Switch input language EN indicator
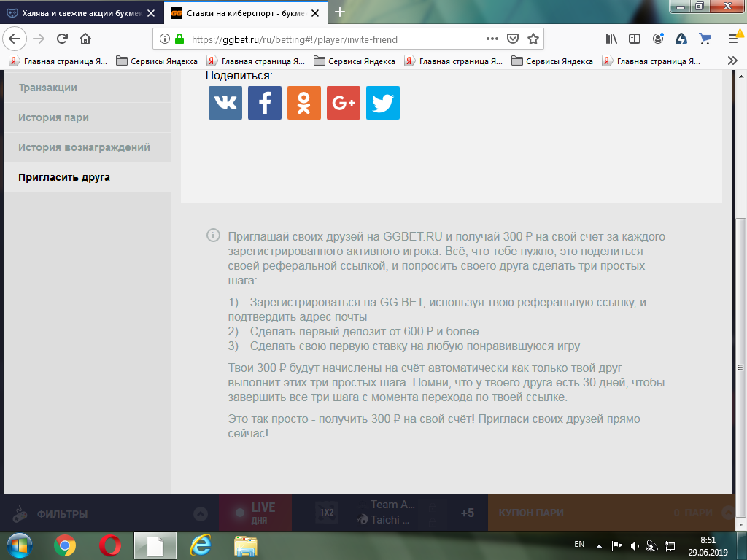The width and height of the screenshot is (747, 560). point(579,544)
